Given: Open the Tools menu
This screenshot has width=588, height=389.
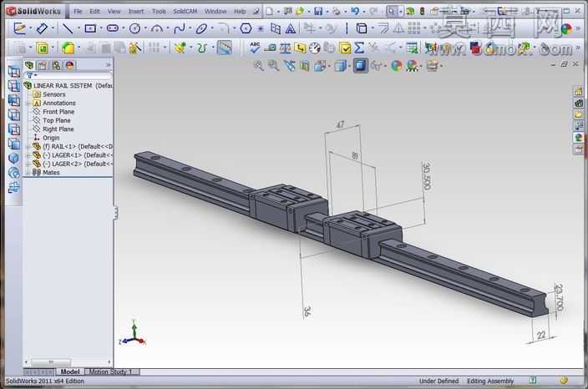Looking at the screenshot, I should click(x=159, y=11).
